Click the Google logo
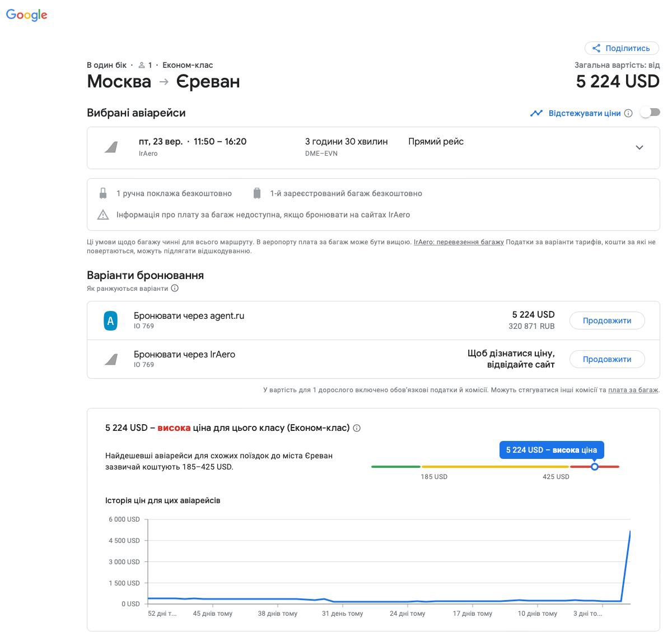672x641 pixels. [26, 15]
